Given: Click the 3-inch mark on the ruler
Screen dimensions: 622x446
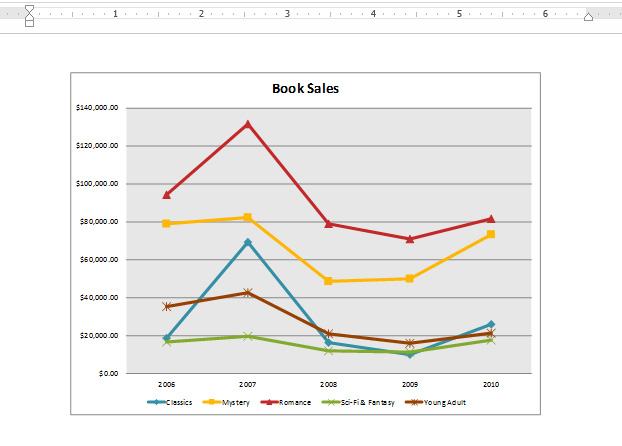Looking at the screenshot, I should tap(288, 15).
